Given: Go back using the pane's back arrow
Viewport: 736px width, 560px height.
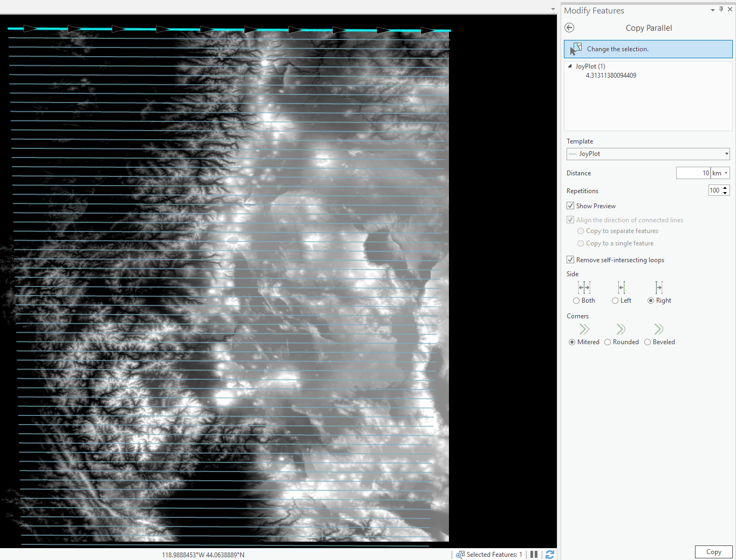Looking at the screenshot, I should [x=569, y=28].
